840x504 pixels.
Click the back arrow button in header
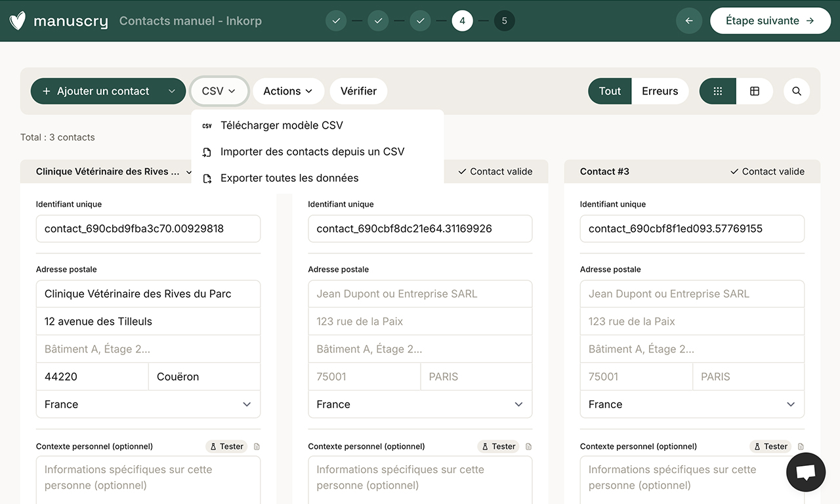[689, 21]
